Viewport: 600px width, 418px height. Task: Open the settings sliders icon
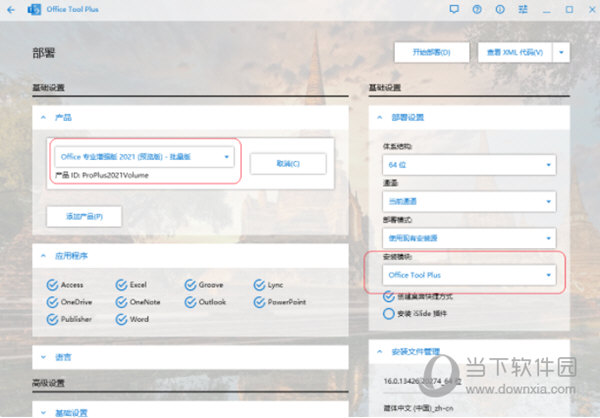pyautogui.click(x=523, y=9)
